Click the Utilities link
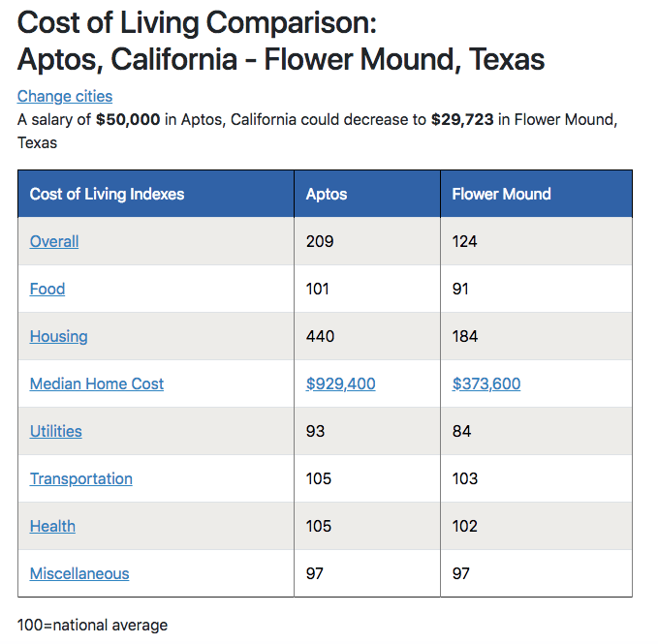This screenshot has height=644, width=658. coord(56,431)
